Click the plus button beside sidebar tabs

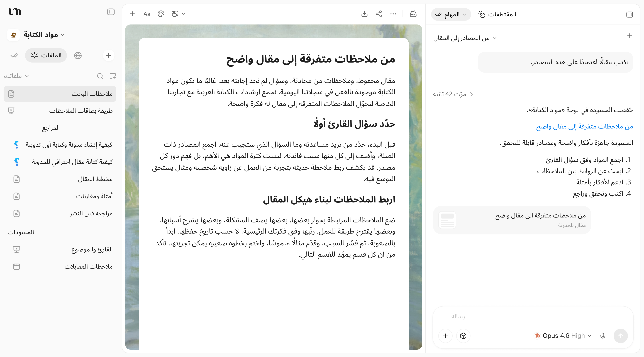tap(109, 55)
